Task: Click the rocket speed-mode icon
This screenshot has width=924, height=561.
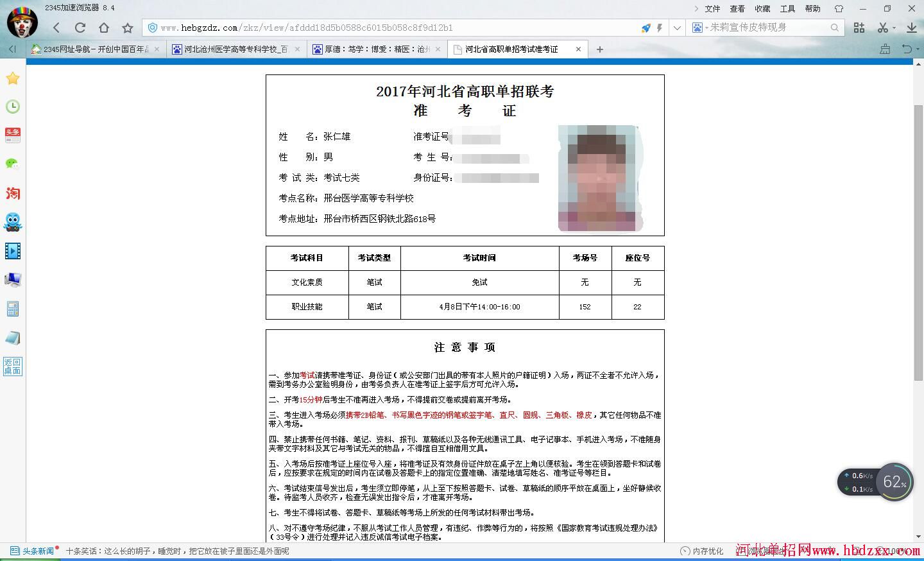Action: click(646, 28)
